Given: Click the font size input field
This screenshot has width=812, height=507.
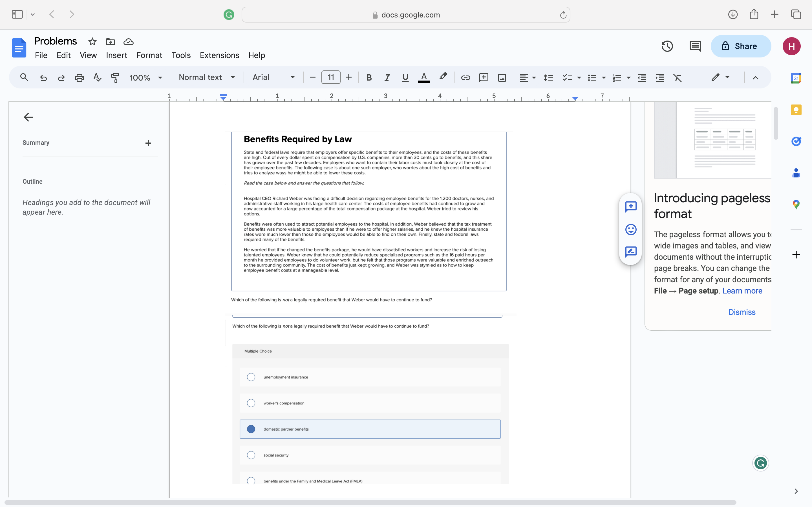Looking at the screenshot, I should click(x=330, y=77).
